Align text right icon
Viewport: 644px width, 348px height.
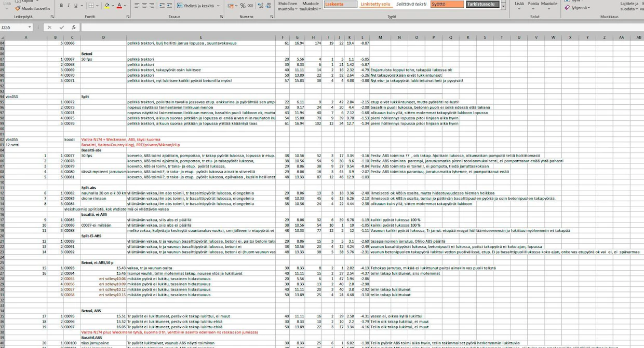(152, 6)
